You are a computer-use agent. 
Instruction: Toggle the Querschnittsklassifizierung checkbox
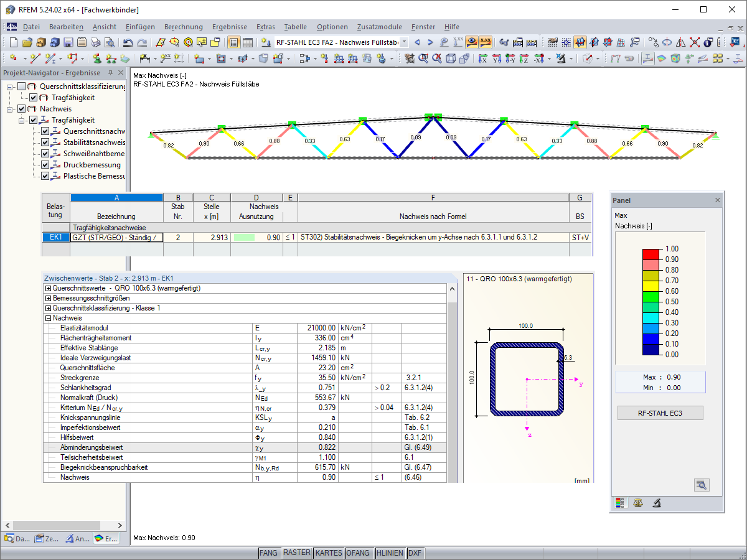22,86
